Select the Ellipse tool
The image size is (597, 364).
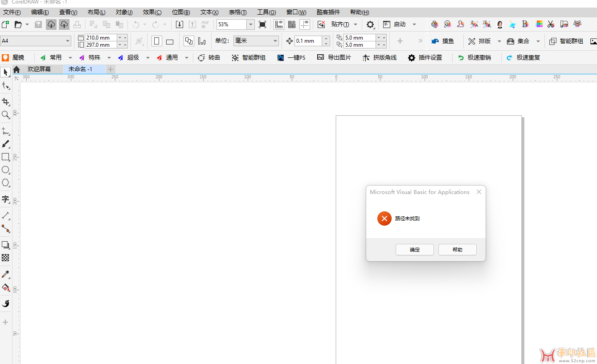tap(6, 170)
